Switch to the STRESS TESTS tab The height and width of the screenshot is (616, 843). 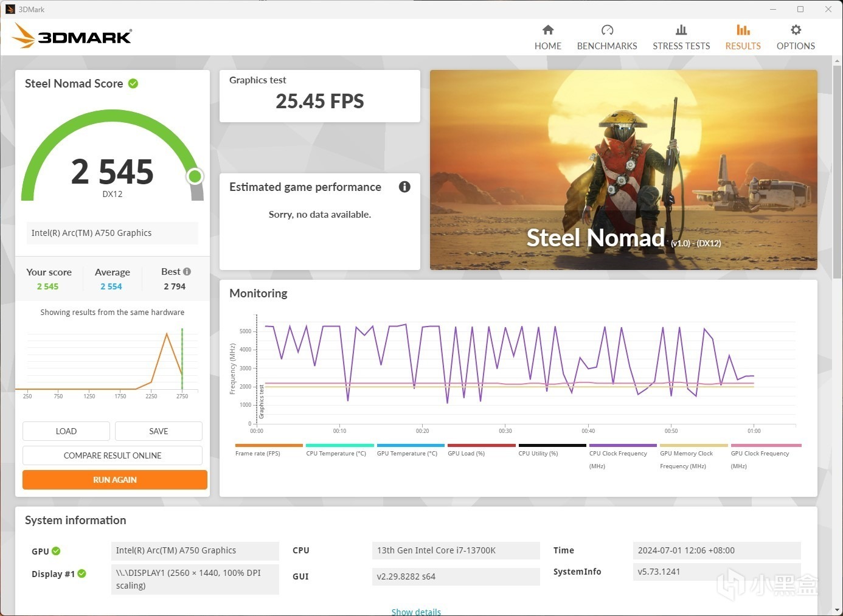point(681,38)
